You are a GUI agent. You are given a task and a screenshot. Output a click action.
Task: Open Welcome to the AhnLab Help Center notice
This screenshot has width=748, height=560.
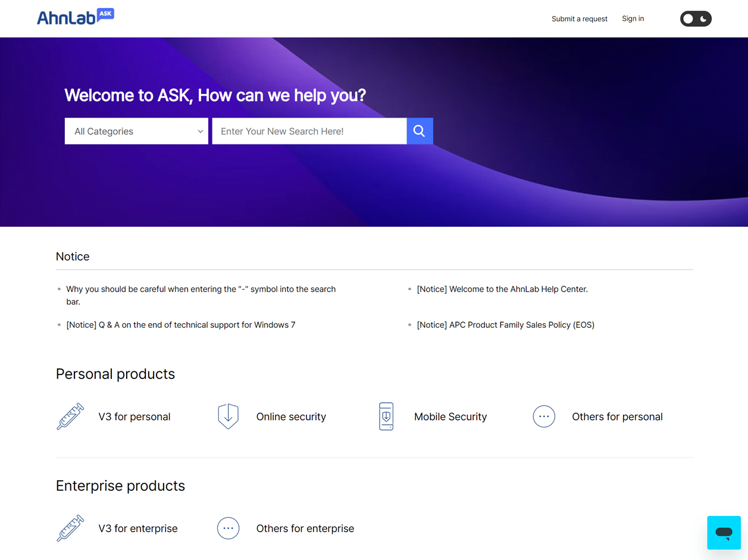(x=502, y=289)
